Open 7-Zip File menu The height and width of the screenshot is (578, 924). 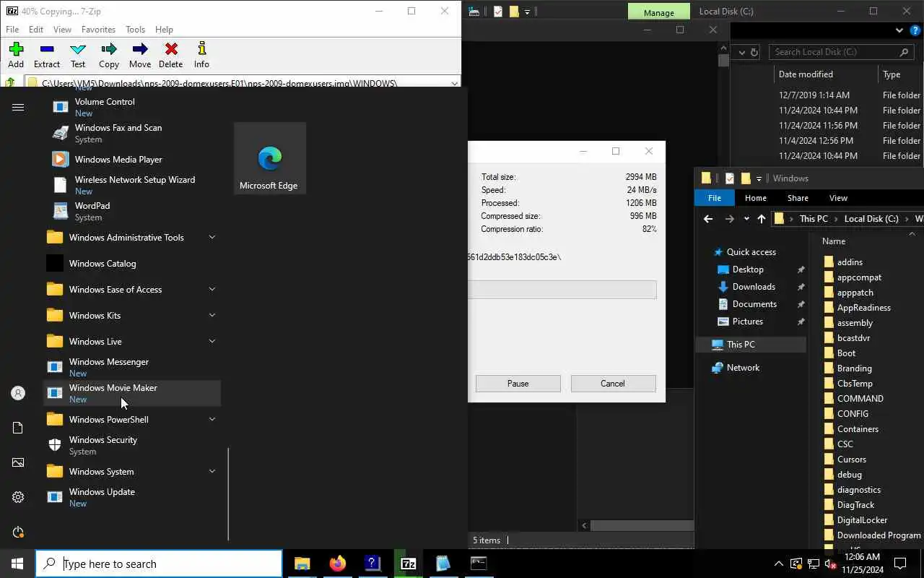[x=12, y=30]
